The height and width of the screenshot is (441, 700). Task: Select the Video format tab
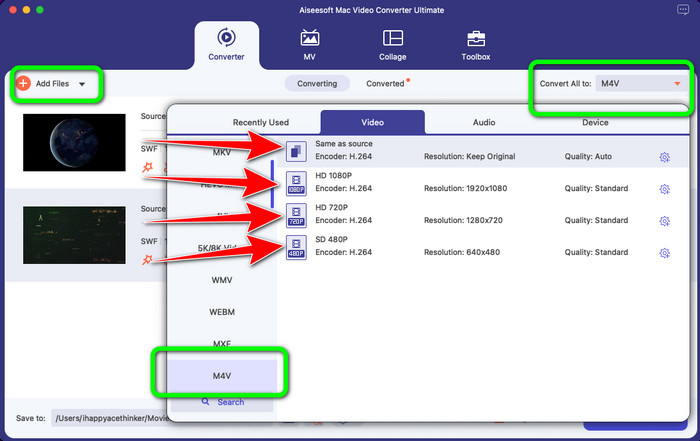pos(372,122)
